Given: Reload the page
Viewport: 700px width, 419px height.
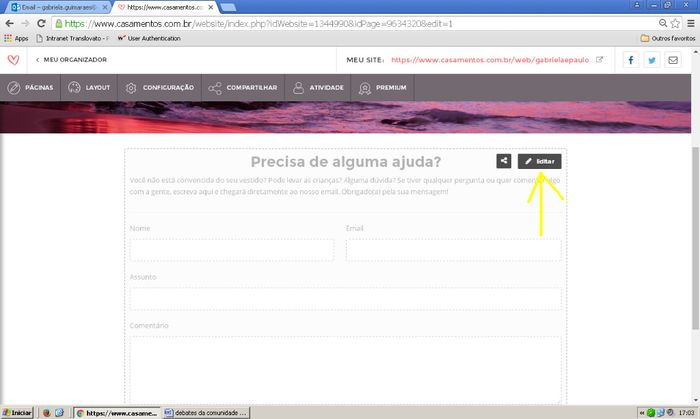Looking at the screenshot, I should pyautogui.click(x=41, y=23).
